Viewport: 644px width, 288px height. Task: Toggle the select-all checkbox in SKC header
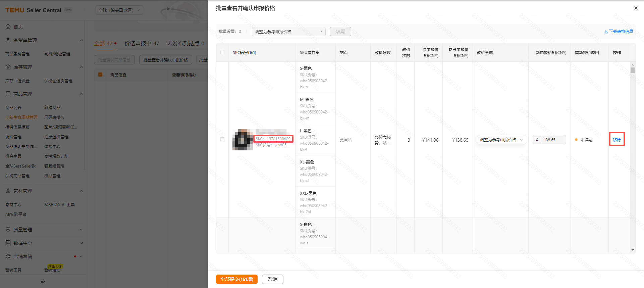222,52
